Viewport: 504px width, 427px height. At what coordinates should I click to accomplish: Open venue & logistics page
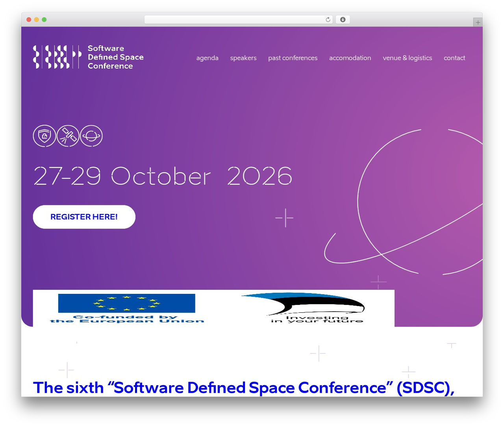click(x=408, y=58)
